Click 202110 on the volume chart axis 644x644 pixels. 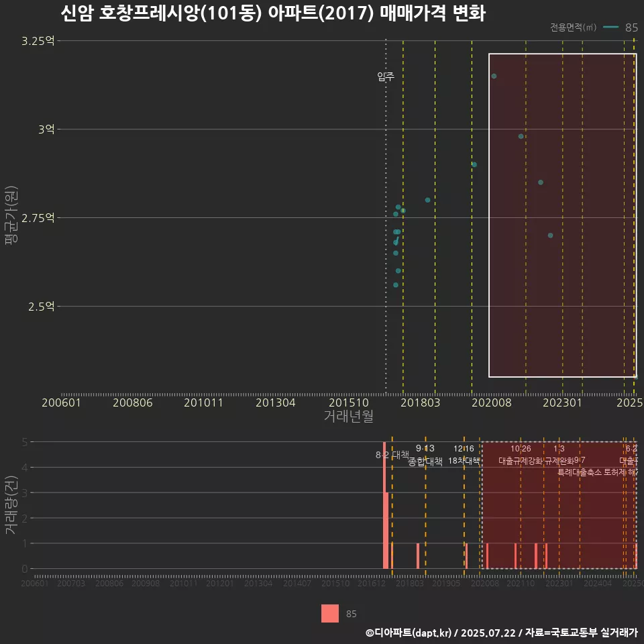pyautogui.click(x=521, y=583)
